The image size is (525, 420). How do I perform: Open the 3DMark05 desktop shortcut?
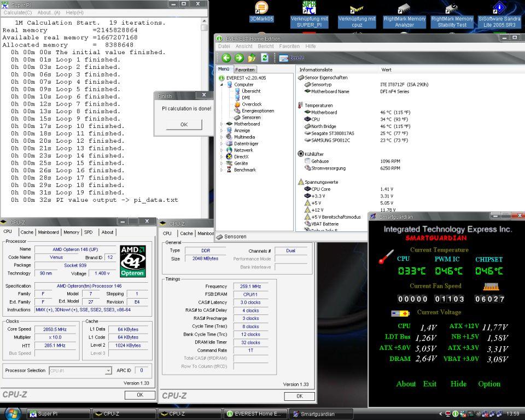pos(261,11)
